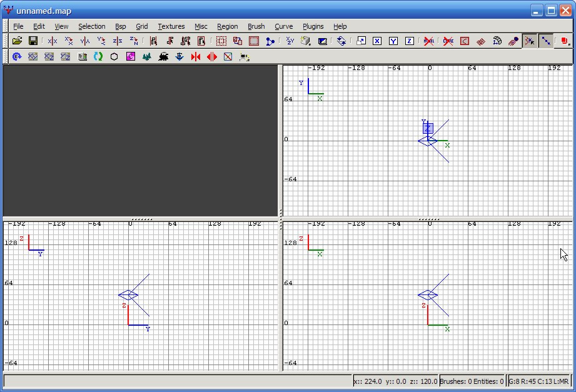Open the Plugins menu
576x392 pixels.
tap(313, 26)
